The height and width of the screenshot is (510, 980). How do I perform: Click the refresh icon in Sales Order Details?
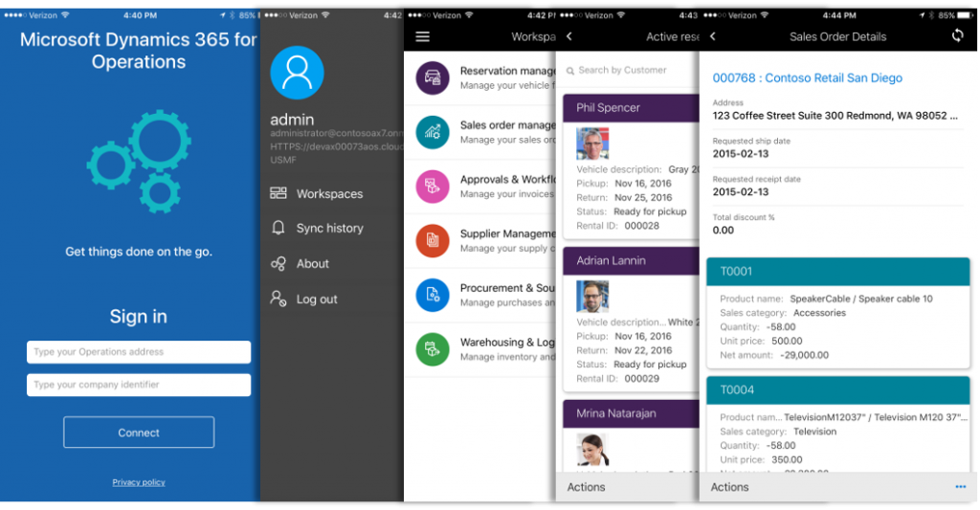pyautogui.click(x=957, y=35)
